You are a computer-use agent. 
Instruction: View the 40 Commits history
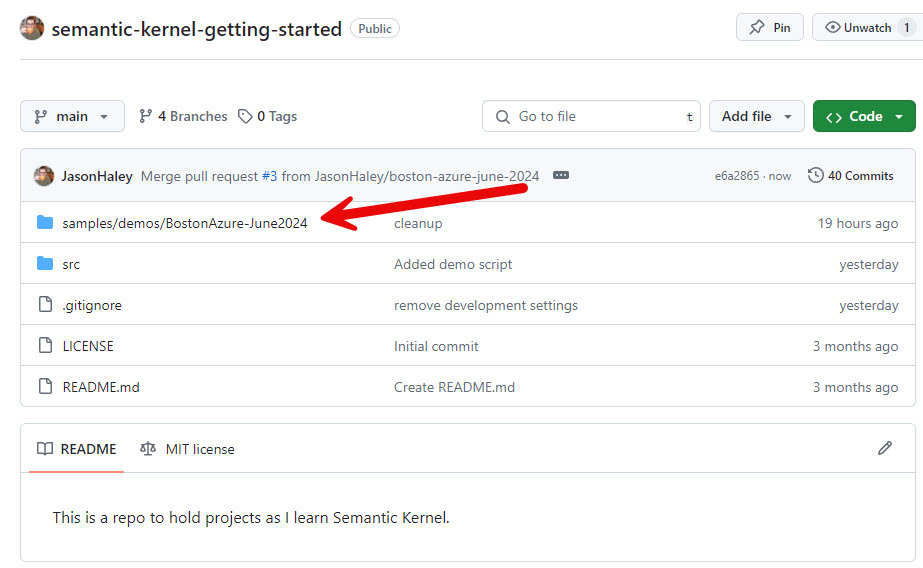[x=851, y=175]
